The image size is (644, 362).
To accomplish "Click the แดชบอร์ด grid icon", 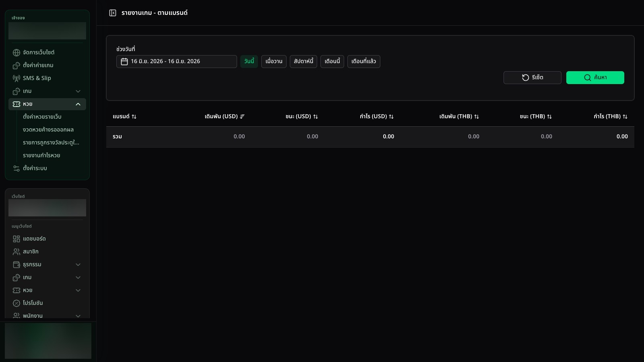I will 17,239.
